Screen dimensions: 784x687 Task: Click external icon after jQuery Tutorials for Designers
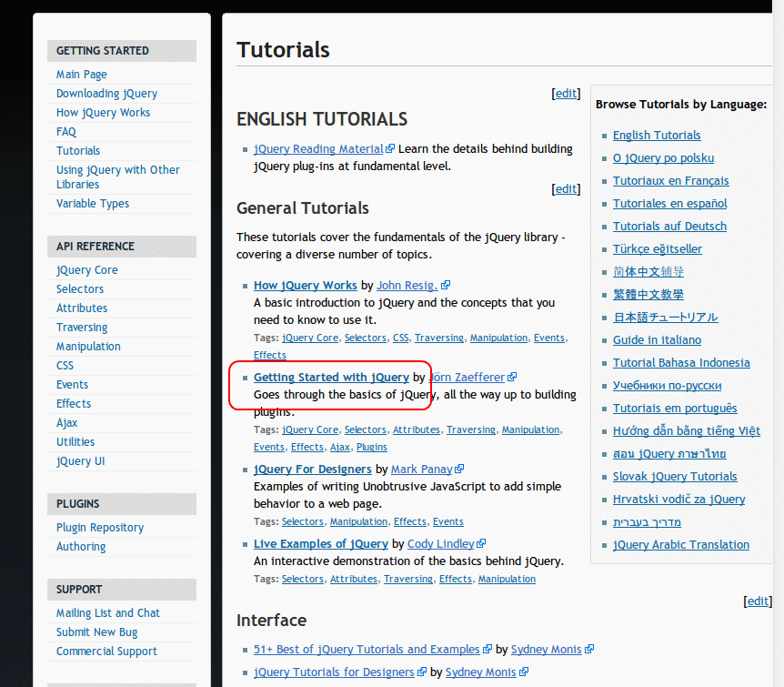422,672
